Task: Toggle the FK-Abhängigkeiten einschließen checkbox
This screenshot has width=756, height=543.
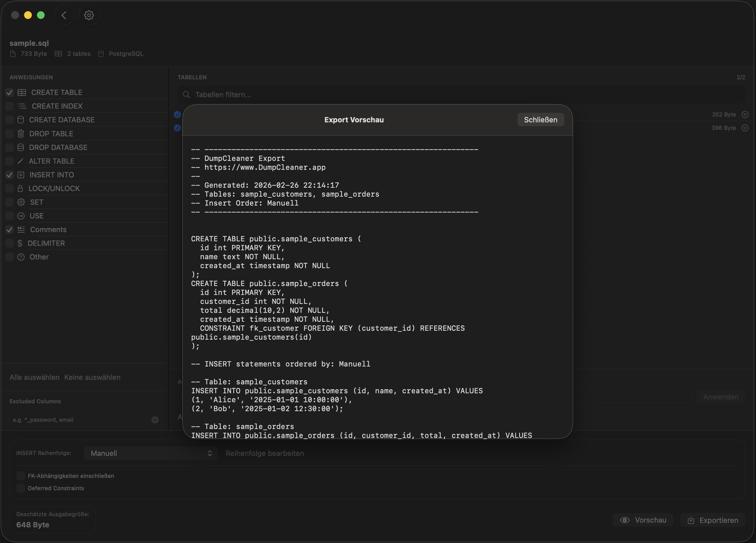Action: pos(21,476)
